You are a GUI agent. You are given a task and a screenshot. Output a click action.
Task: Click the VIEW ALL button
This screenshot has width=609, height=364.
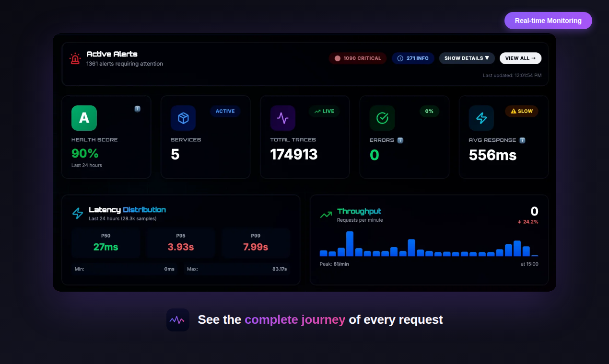click(520, 58)
